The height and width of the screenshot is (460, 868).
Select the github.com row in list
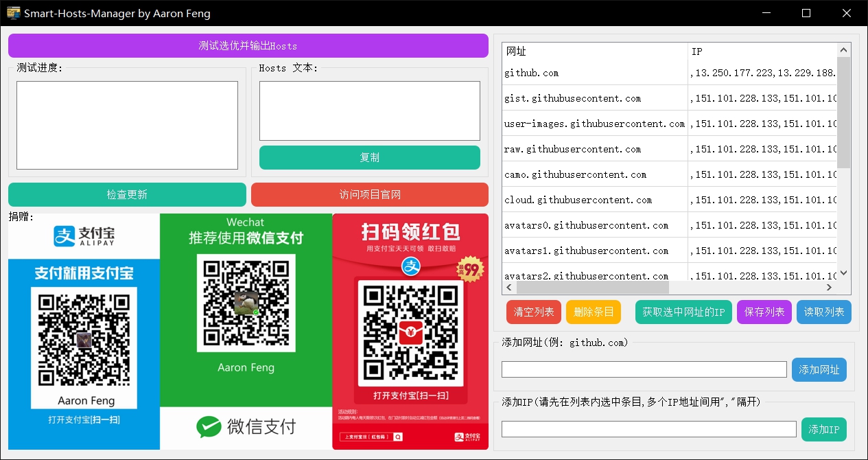click(594, 73)
